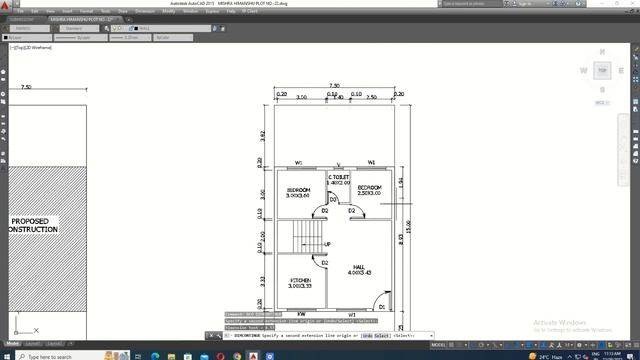
Task: Open the Dimension menu
Action: click(x=145, y=11)
